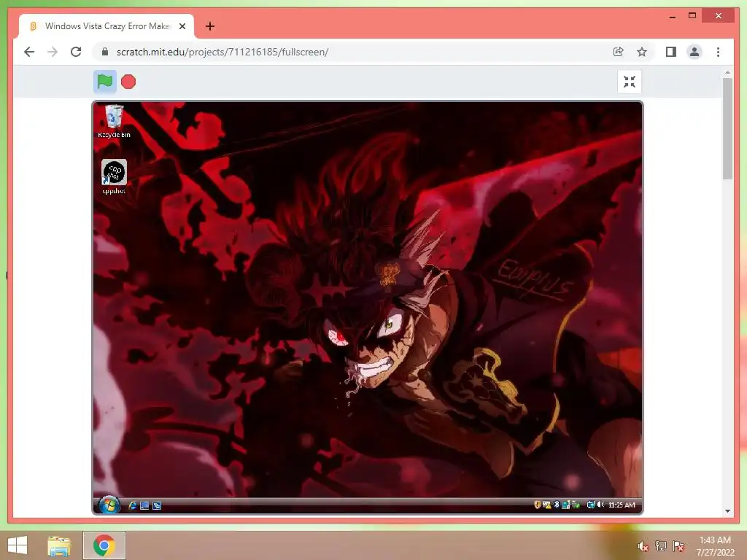Close the Windows Vista Crazy Error tab

(182, 26)
